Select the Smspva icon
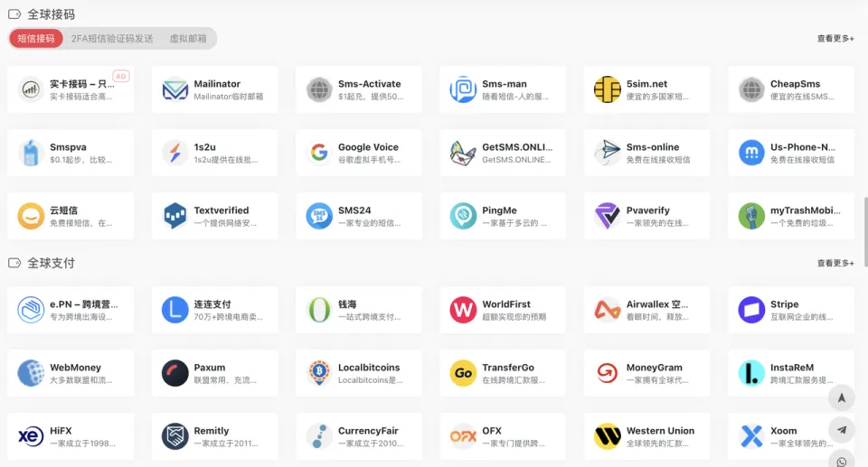This screenshot has height=467, width=868. [x=31, y=153]
